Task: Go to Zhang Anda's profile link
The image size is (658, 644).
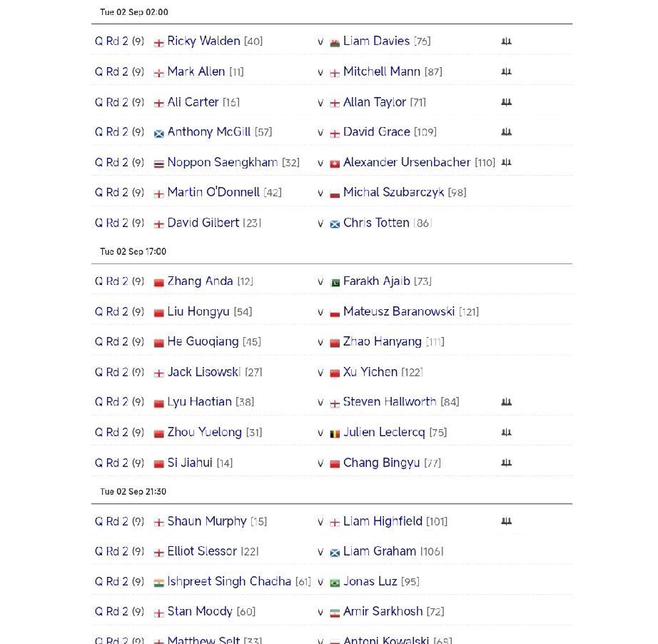Action: (x=200, y=281)
